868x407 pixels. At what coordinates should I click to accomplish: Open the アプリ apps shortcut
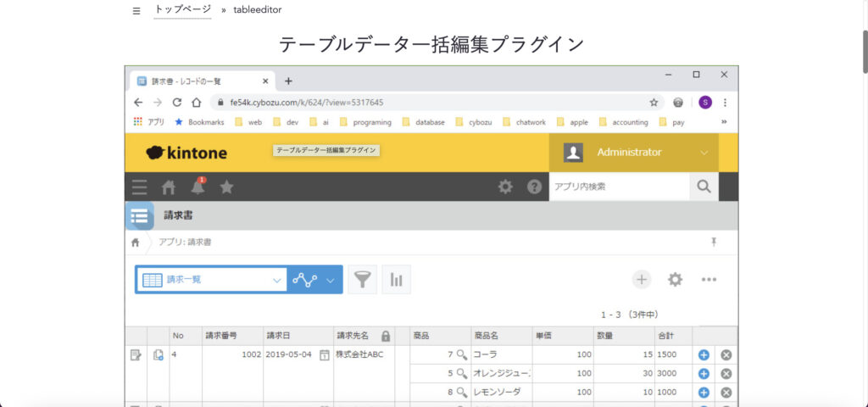pos(149,122)
